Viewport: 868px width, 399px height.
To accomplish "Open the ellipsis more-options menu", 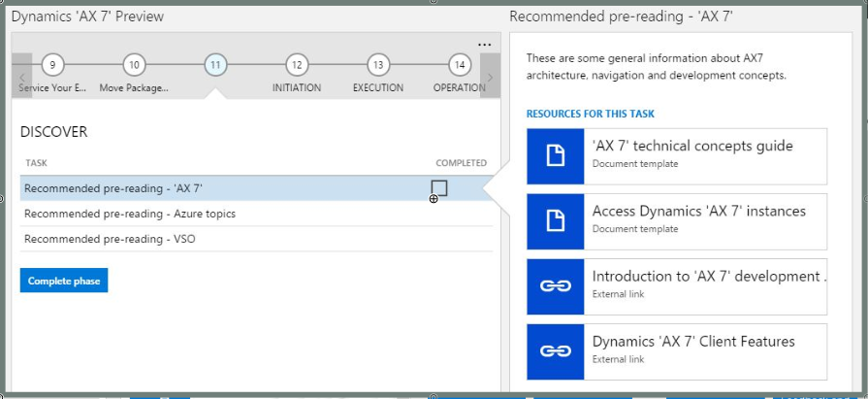I will 484,45.
